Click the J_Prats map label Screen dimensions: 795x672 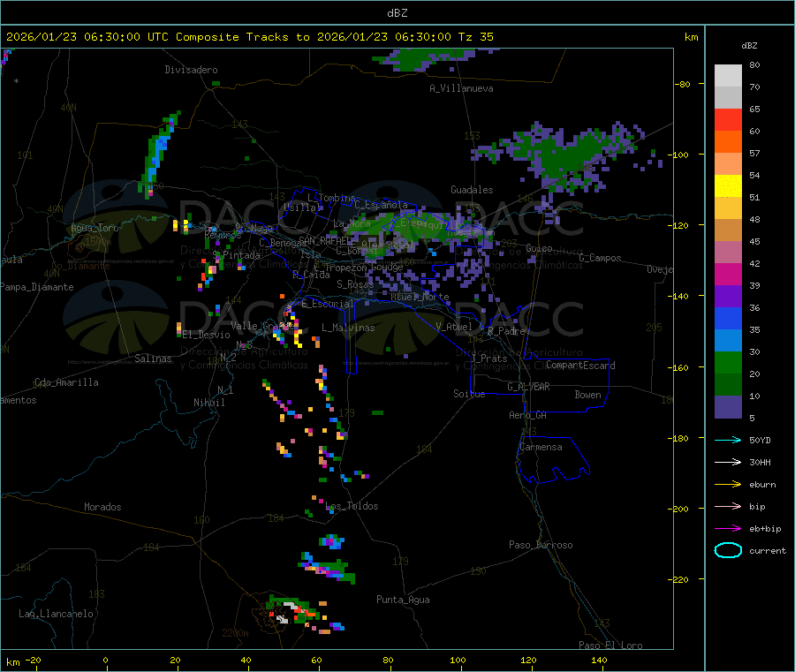click(488, 359)
